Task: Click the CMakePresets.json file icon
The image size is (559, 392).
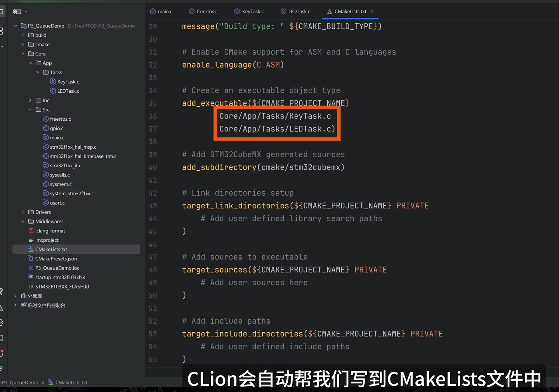Action: [x=31, y=258]
